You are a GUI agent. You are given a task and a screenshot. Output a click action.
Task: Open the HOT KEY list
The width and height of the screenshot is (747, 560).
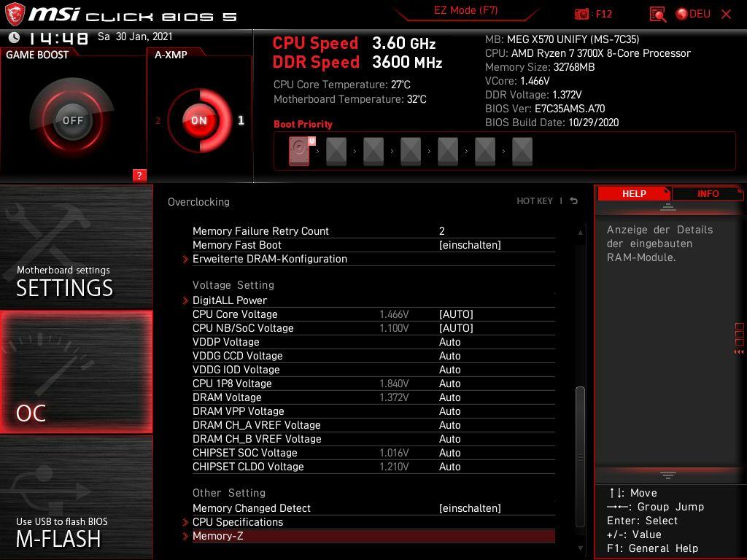coord(535,201)
